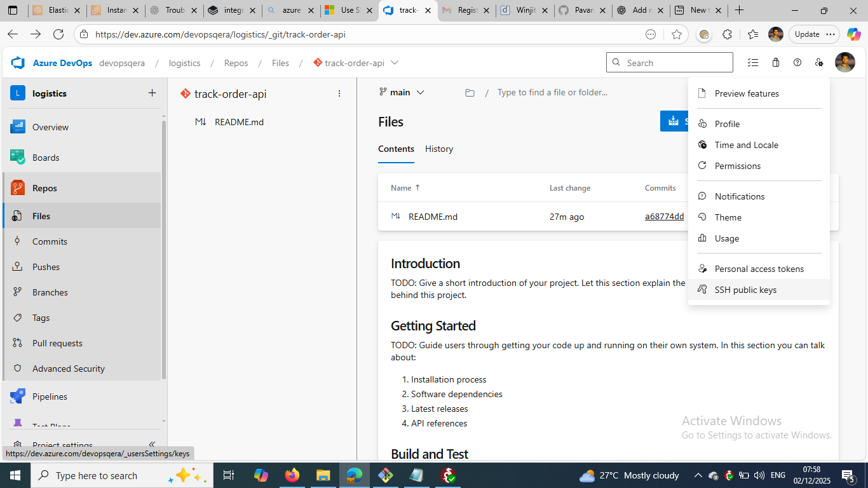
Task: Open File Explorer from Windows taskbar
Action: pos(323,475)
